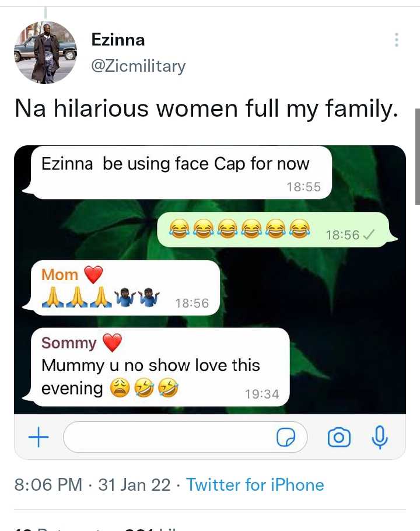Open the sticker picker icon
420x531 pixels.
[286, 438]
